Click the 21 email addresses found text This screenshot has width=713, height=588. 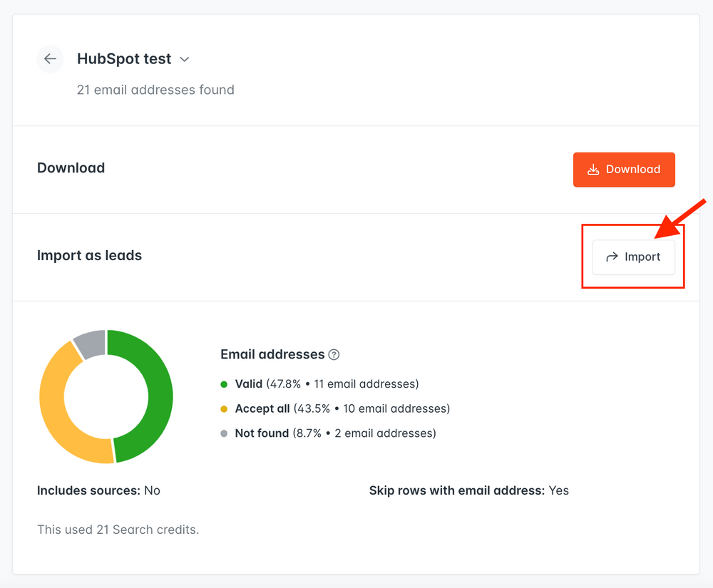coord(155,90)
